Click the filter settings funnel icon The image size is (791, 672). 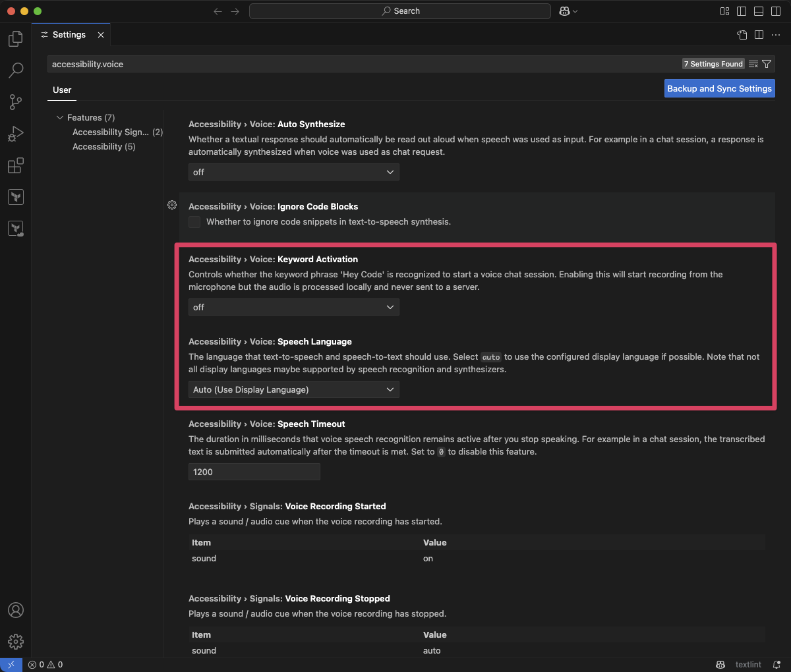coord(767,64)
